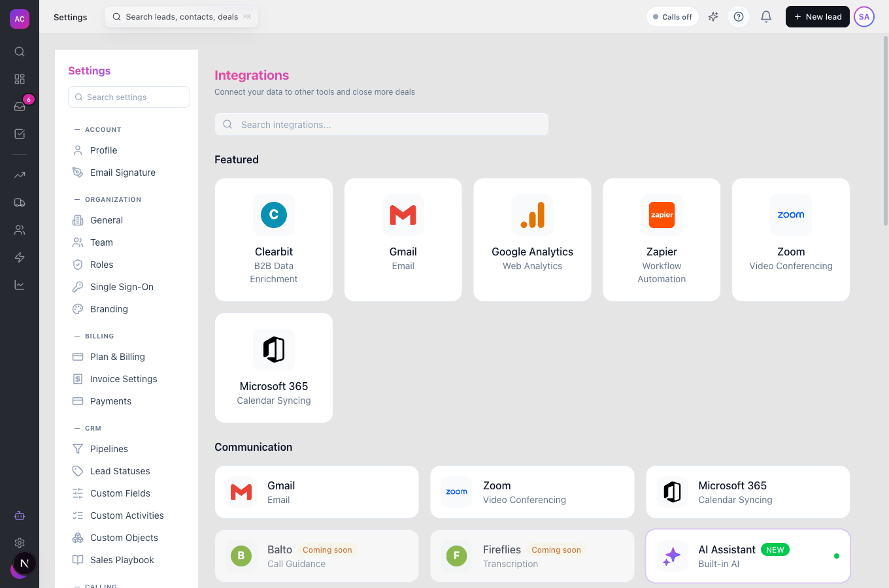This screenshot has width=889, height=588.
Task: Open search from the left sidebar magnifier icon
Action: tap(20, 52)
